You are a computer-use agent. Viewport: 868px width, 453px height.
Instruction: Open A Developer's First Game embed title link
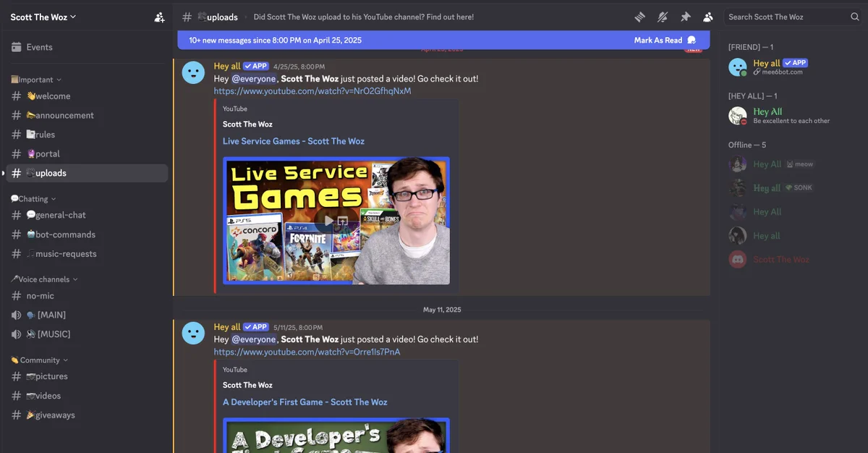[x=305, y=402]
